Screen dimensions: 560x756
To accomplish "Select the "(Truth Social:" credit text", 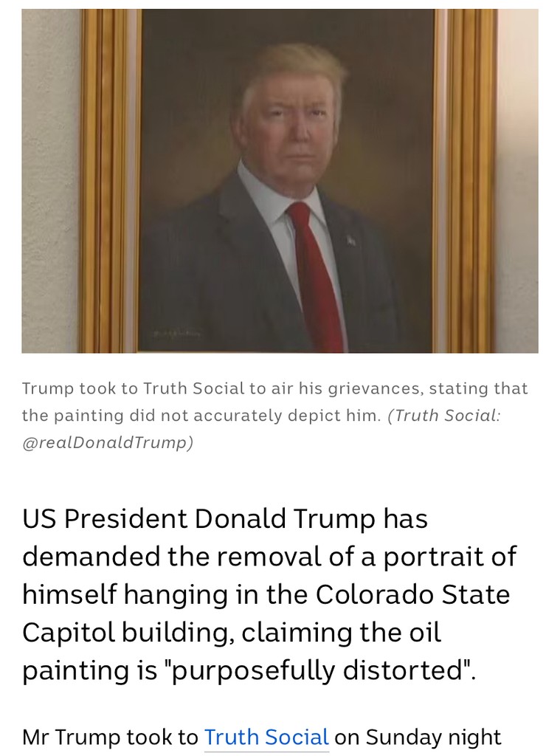I will pos(444,415).
